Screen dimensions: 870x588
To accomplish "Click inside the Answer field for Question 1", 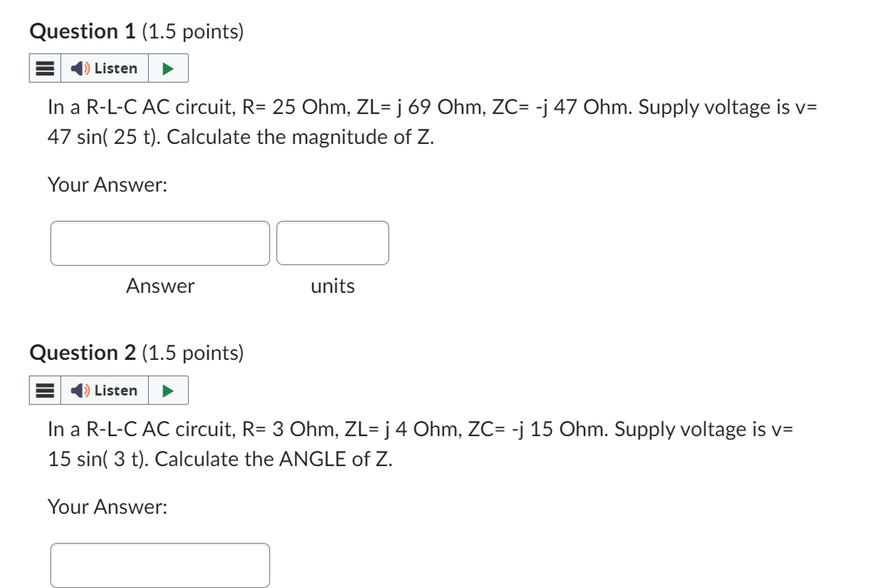I will pyautogui.click(x=160, y=243).
